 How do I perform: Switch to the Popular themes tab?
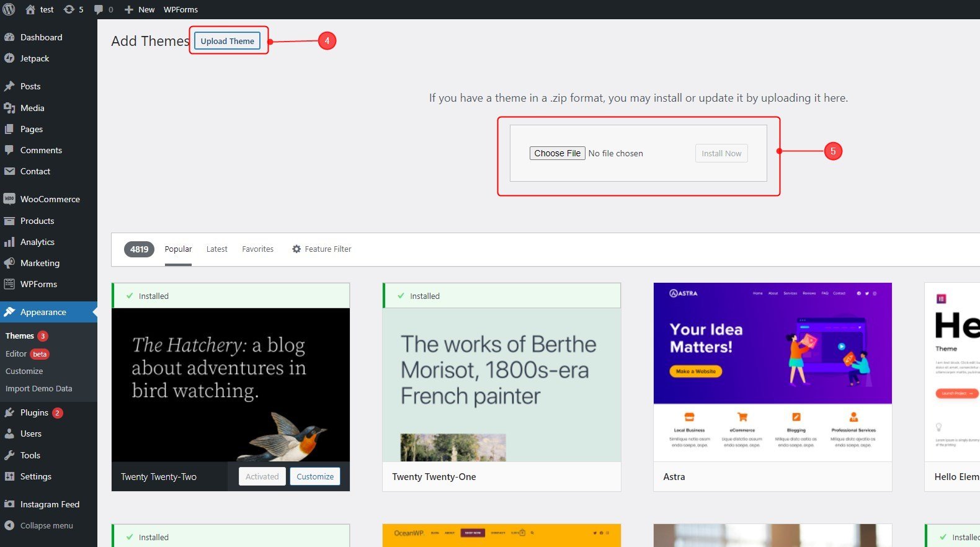pos(178,249)
